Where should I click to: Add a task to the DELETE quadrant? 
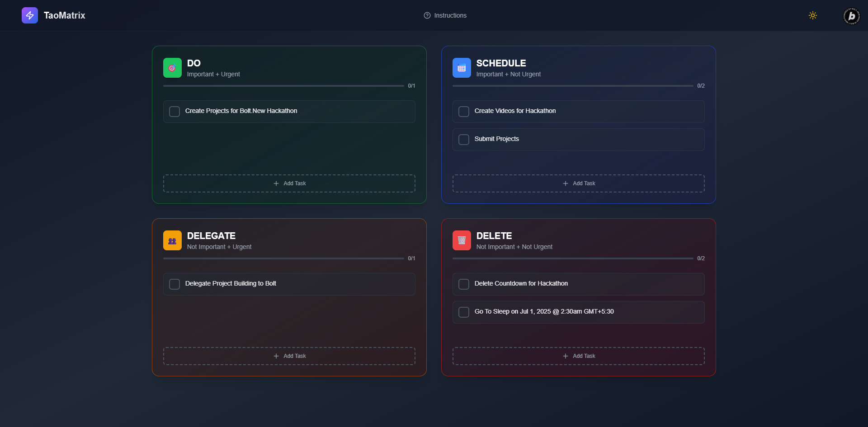579,356
